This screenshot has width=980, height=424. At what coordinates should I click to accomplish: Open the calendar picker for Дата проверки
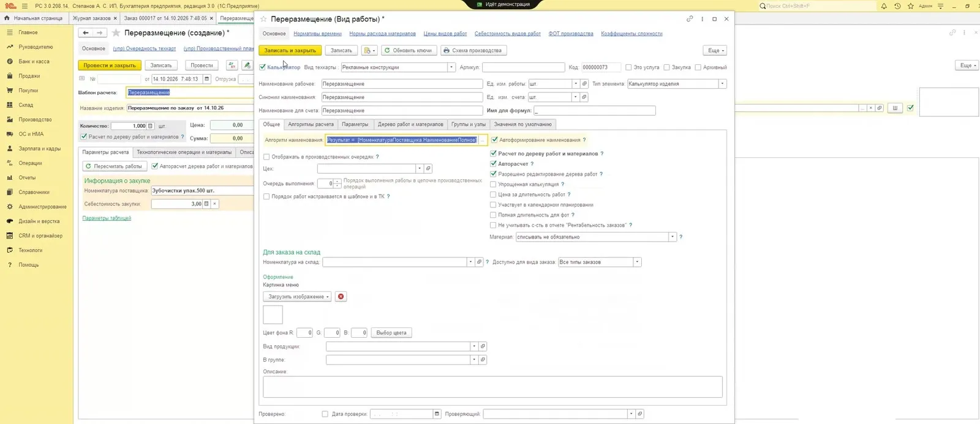click(x=437, y=414)
